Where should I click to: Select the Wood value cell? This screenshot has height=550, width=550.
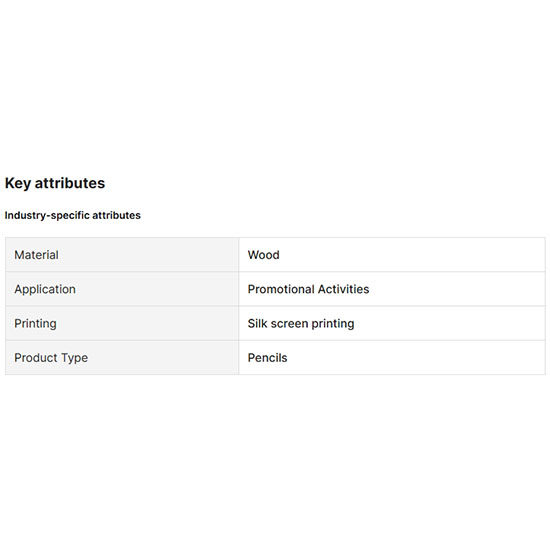[x=392, y=255]
